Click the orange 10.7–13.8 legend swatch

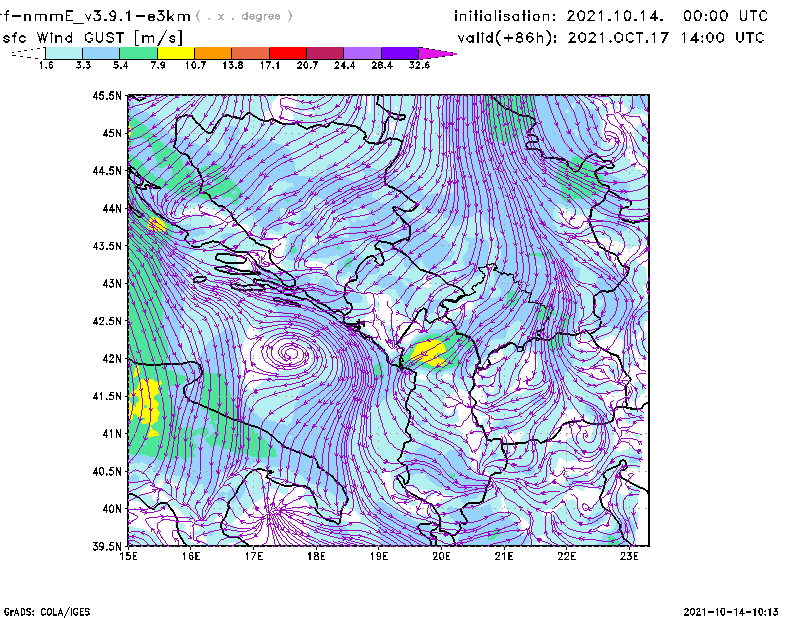tap(213, 53)
